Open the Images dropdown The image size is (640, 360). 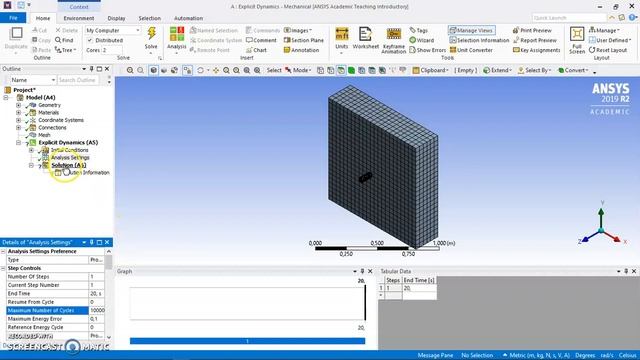point(298,30)
